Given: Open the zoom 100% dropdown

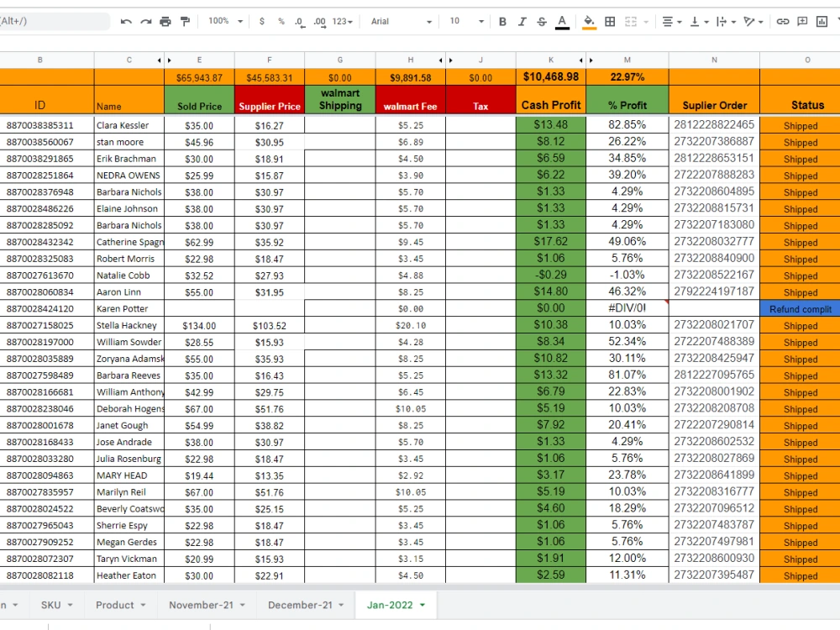Looking at the screenshot, I should (225, 22).
